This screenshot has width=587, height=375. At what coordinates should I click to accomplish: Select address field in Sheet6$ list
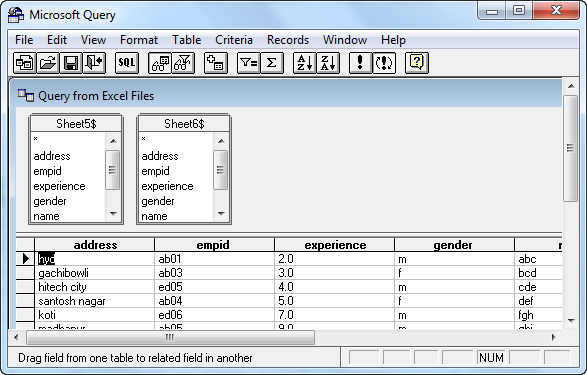pyautogui.click(x=160, y=156)
